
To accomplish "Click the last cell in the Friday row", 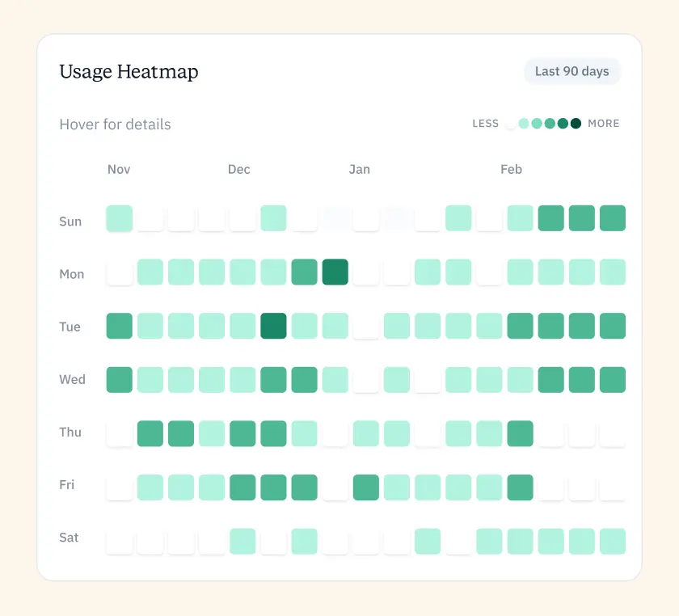I will click(x=613, y=487).
